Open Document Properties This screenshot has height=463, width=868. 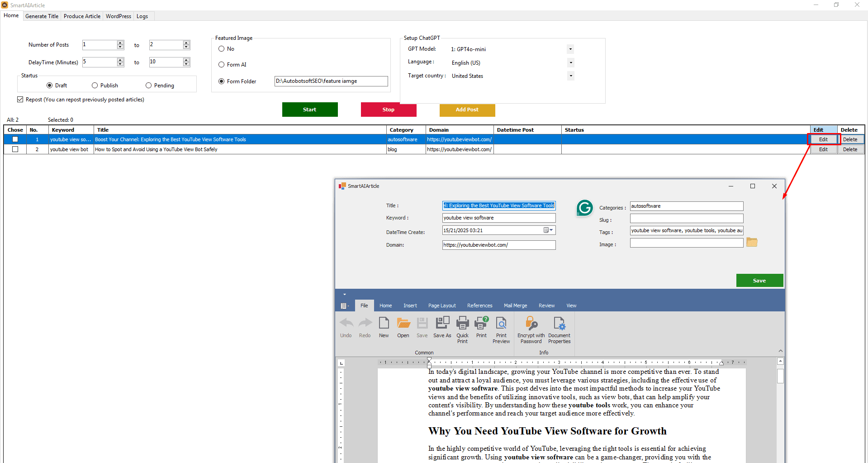560,330
